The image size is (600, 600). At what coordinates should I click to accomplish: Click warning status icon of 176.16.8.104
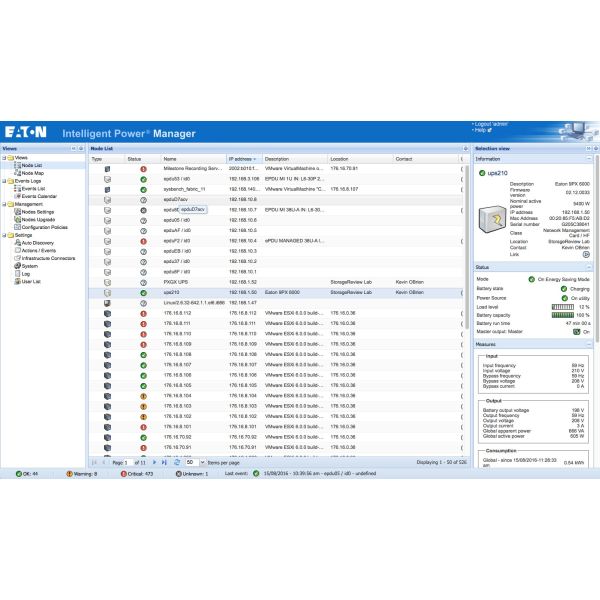(143, 396)
